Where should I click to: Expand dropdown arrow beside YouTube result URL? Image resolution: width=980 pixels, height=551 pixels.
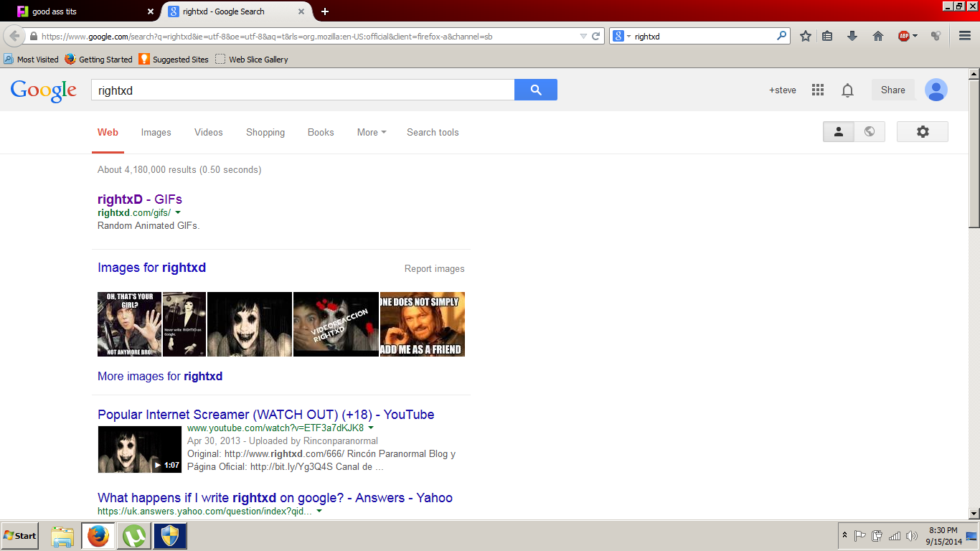371,428
